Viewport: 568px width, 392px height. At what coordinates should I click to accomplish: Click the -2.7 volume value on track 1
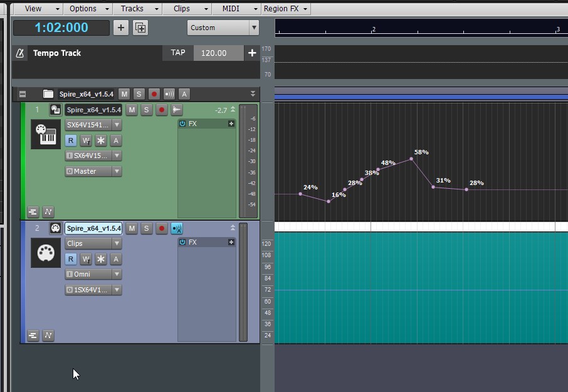[x=221, y=110]
